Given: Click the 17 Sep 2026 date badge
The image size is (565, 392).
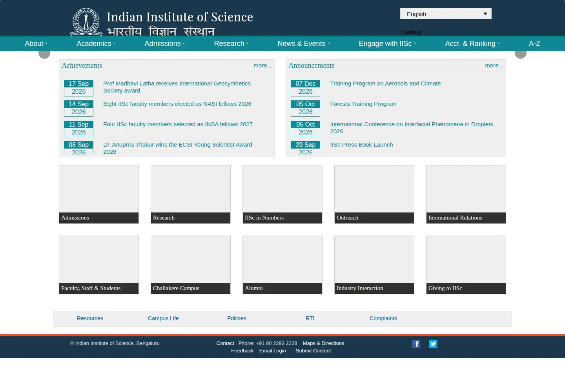Looking at the screenshot, I should coord(78,88).
